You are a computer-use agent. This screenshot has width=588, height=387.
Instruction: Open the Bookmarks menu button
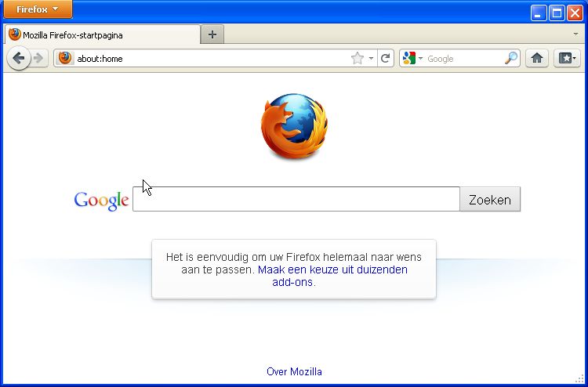(x=567, y=58)
